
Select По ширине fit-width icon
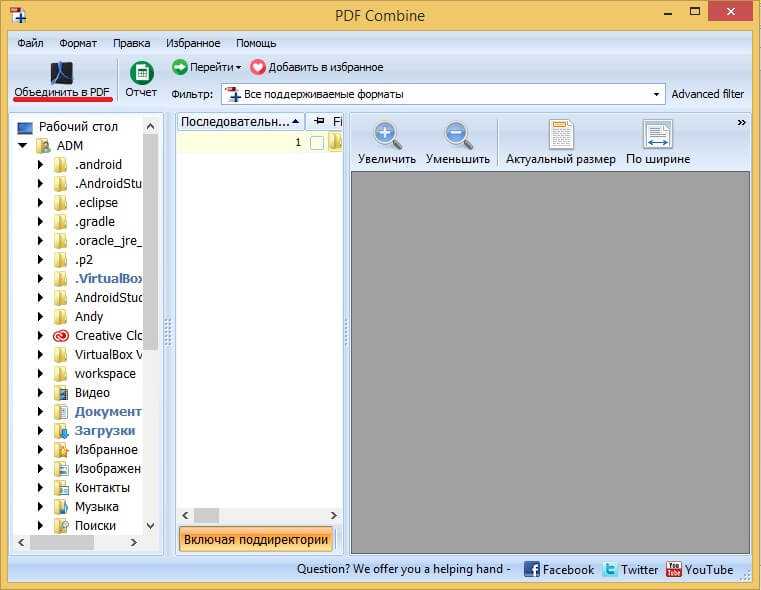(x=658, y=134)
